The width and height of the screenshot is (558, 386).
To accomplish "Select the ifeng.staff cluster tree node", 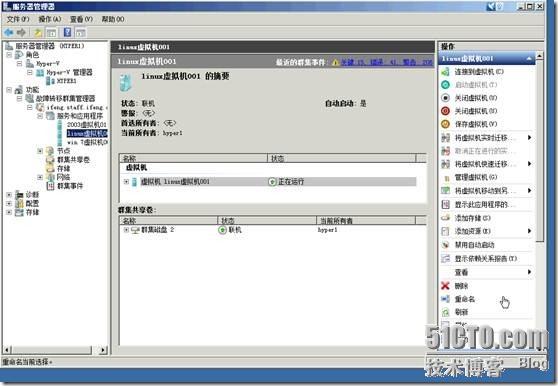I will [x=77, y=107].
